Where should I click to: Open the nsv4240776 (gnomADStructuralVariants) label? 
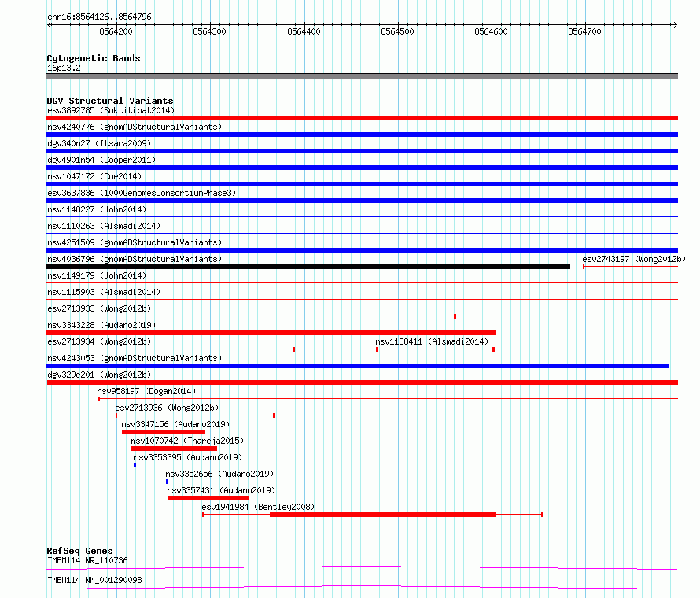(x=134, y=127)
